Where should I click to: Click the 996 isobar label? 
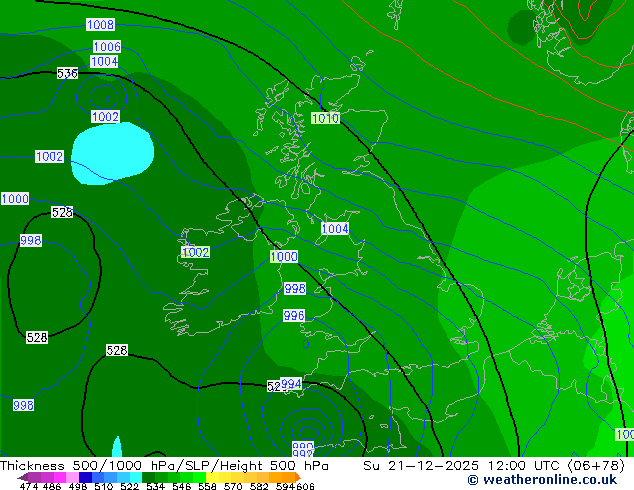click(294, 315)
